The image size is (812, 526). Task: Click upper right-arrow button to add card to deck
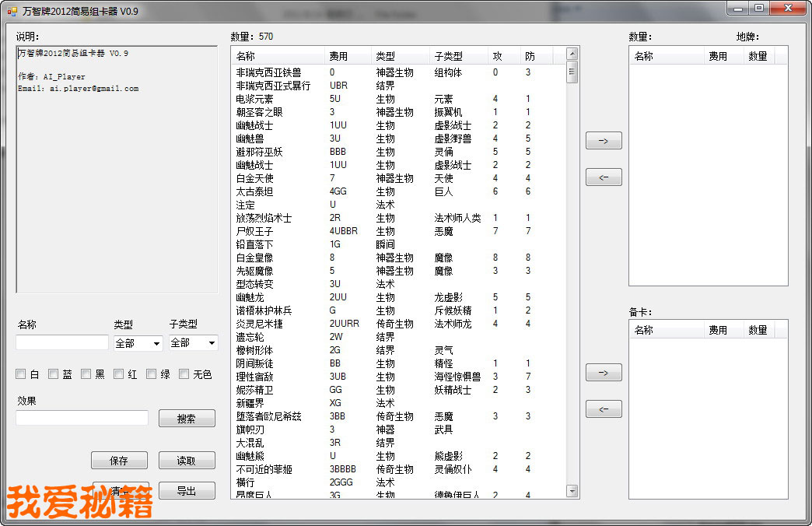pyautogui.click(x=604, y=141)
